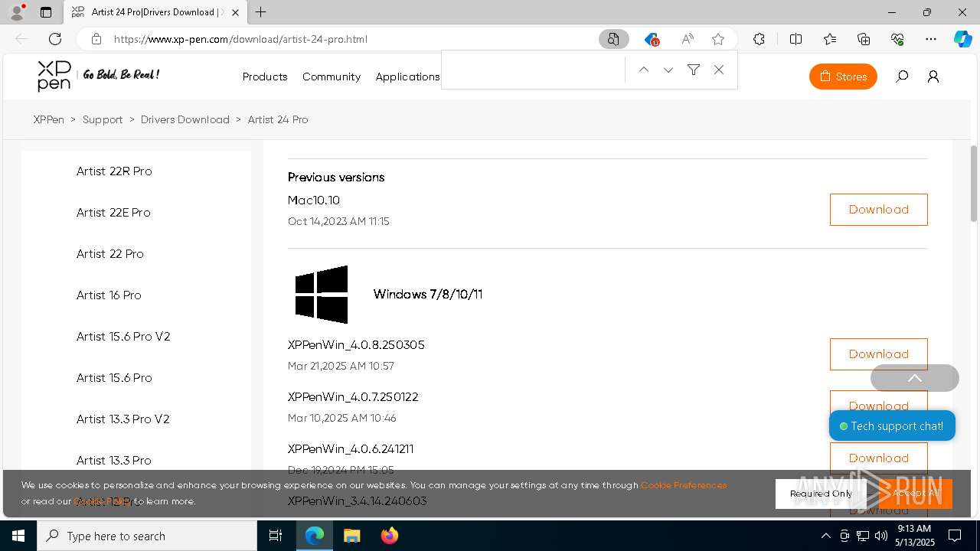Open the Applications menu
This screenshot has height=551, width=980.
[x=407, y=77]
